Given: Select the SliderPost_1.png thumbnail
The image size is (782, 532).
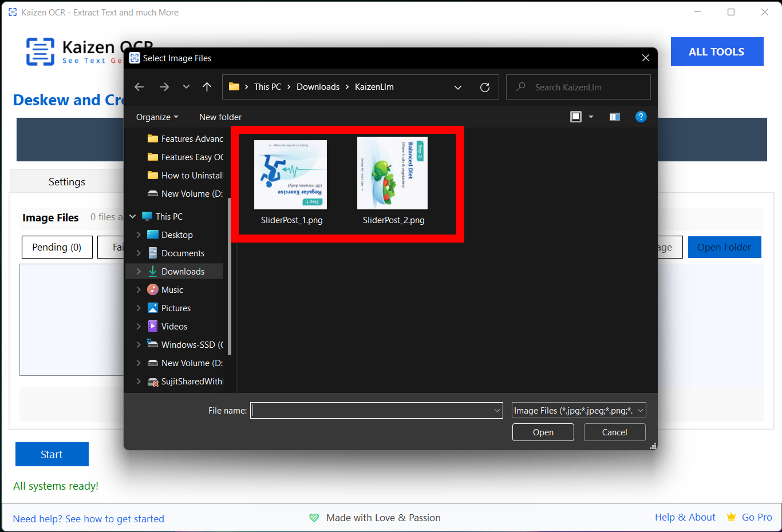Looking at the screenshot, I should click(291, 175).
